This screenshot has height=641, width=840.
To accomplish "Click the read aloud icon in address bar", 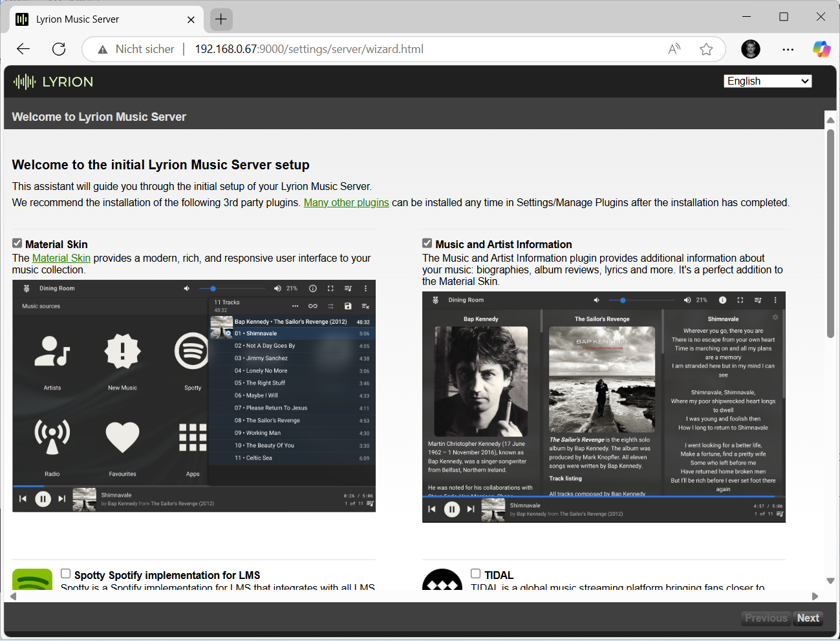I will click(x=674, y=49).
